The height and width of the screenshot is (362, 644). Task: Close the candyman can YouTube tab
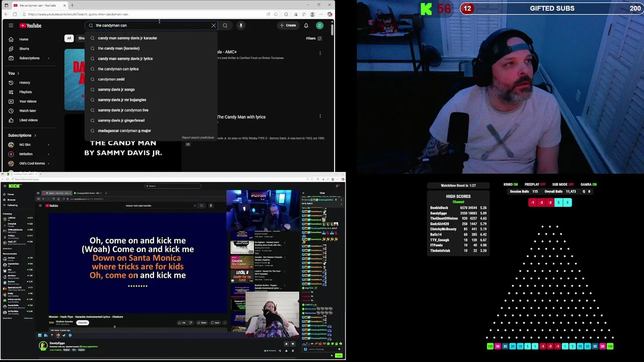(x=64, y=5)
